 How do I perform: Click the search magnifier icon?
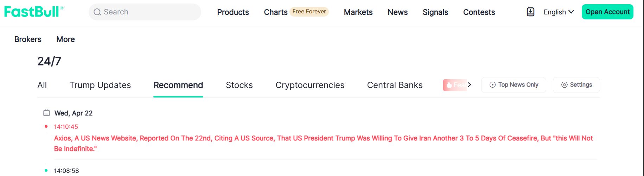pyautogui.click(x=97, y=12)
